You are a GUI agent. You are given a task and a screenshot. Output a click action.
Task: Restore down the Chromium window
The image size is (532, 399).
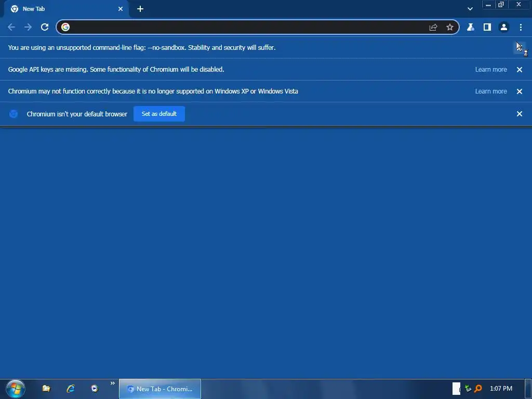coord(501,5)
